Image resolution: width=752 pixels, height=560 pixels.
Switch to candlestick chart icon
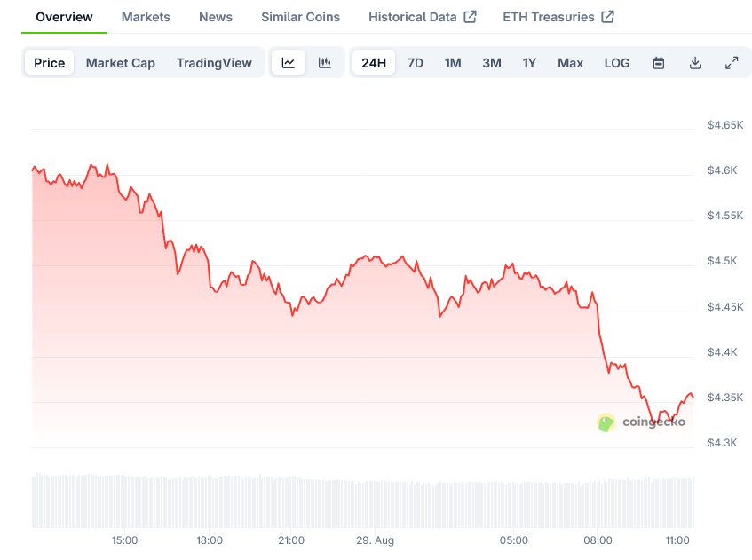325,63
